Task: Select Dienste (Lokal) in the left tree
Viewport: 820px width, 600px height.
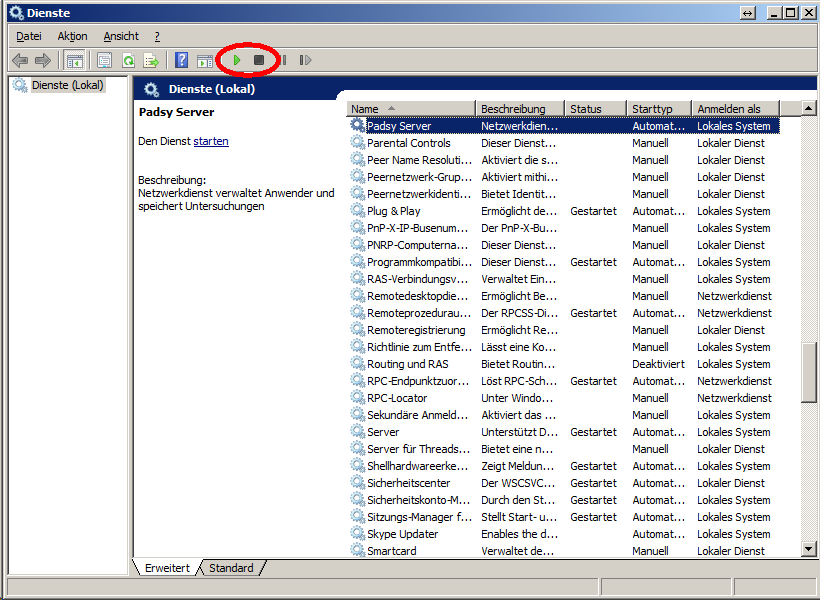Action: point(67,85)
